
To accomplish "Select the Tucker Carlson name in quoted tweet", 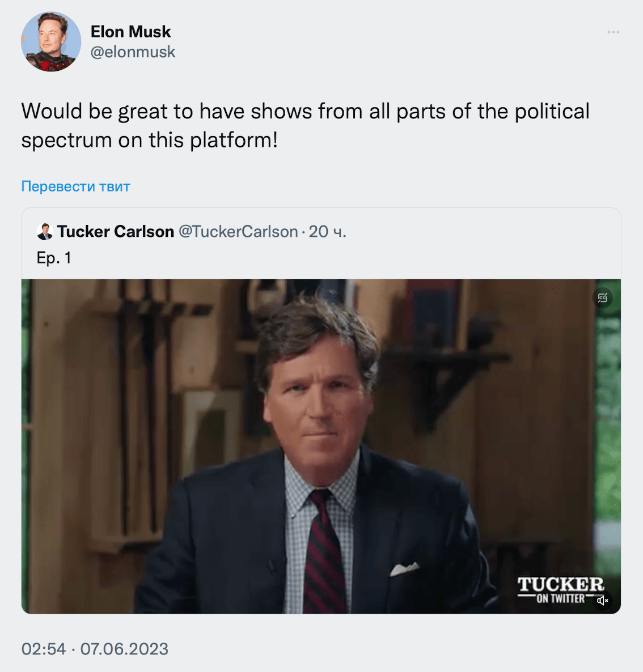I will 115,231.
